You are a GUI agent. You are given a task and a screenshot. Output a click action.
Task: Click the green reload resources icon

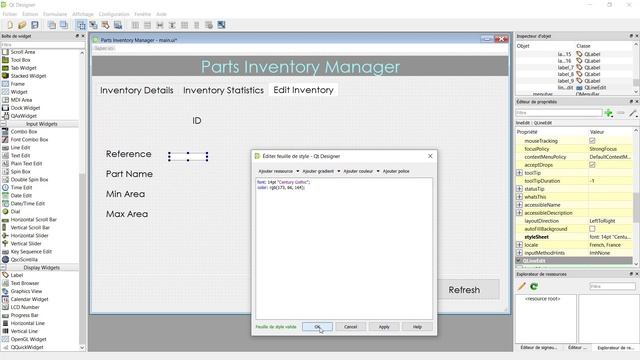coord(534,287)
